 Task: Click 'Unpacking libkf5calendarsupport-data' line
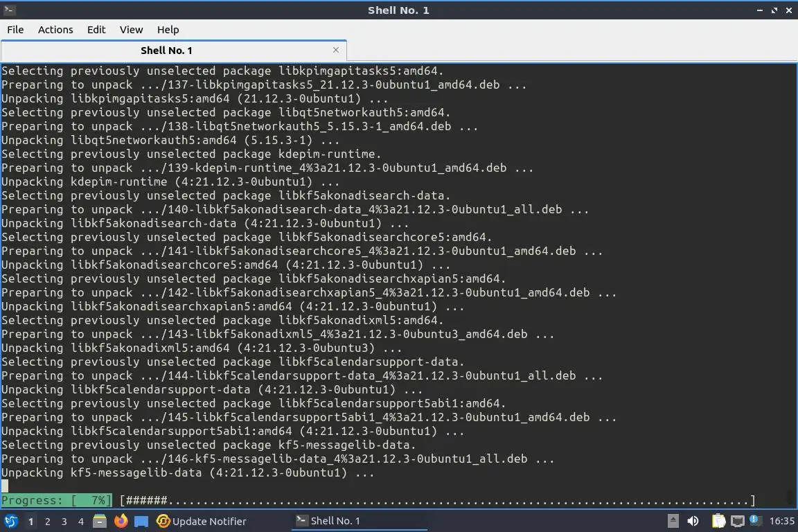212,389
